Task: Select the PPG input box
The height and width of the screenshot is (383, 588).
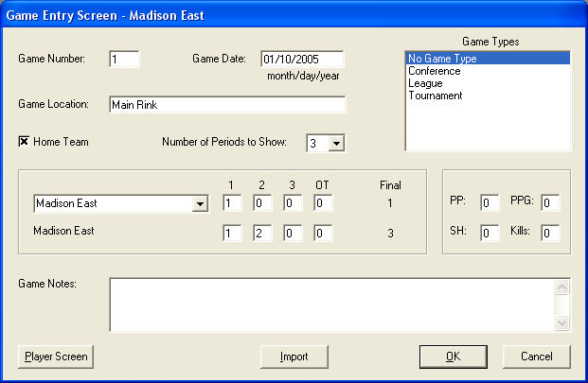Action: point(550,202)
